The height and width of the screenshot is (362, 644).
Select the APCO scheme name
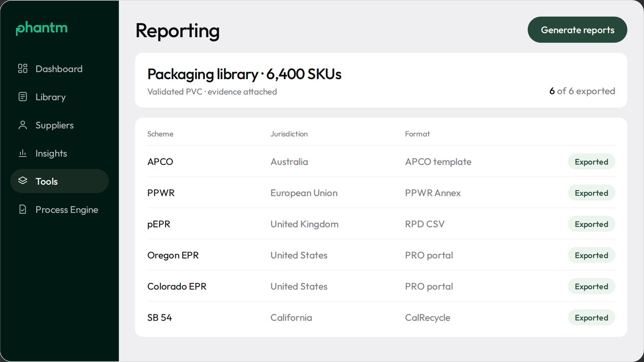point(160,162)
